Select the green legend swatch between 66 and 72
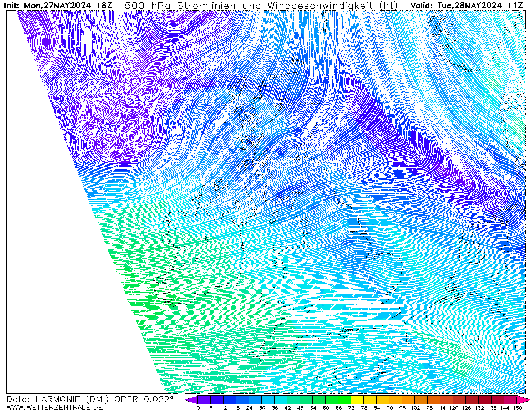532x411 pixels. coord(344,400)
